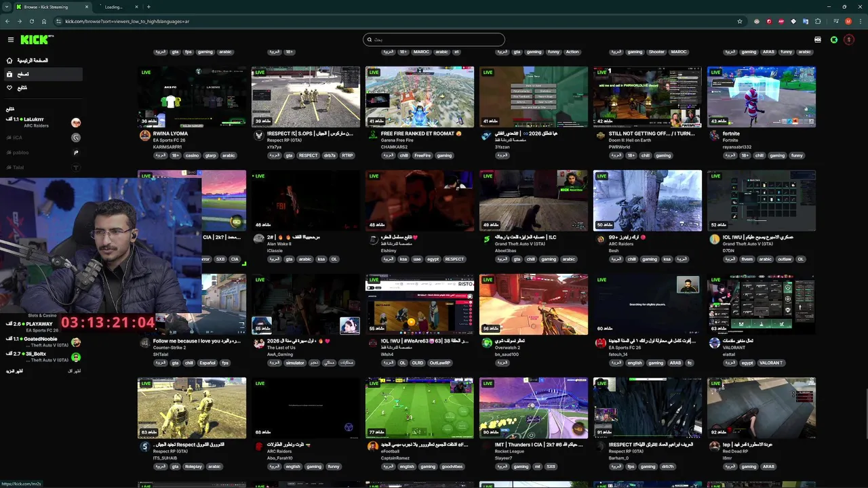Click the kick.com address bar URL

pos(127,21)
